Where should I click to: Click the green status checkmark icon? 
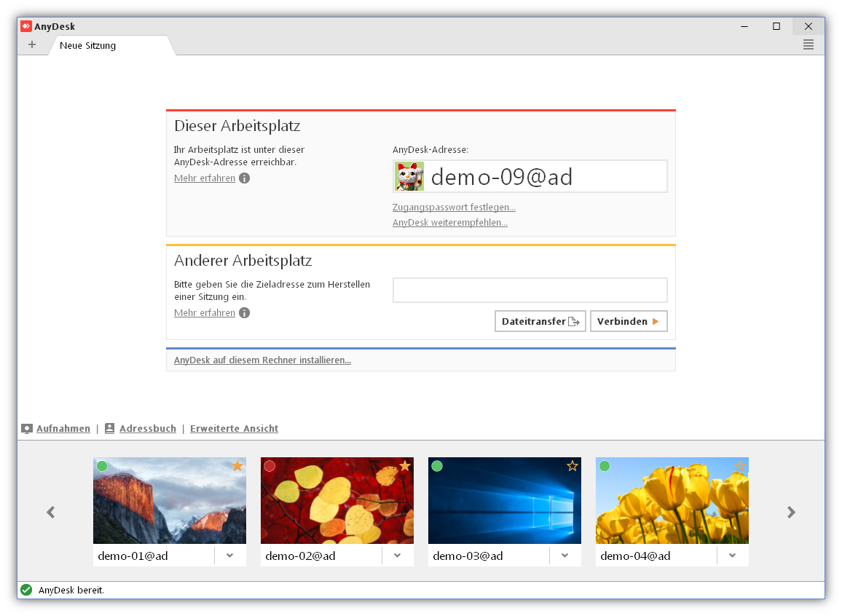26,590
